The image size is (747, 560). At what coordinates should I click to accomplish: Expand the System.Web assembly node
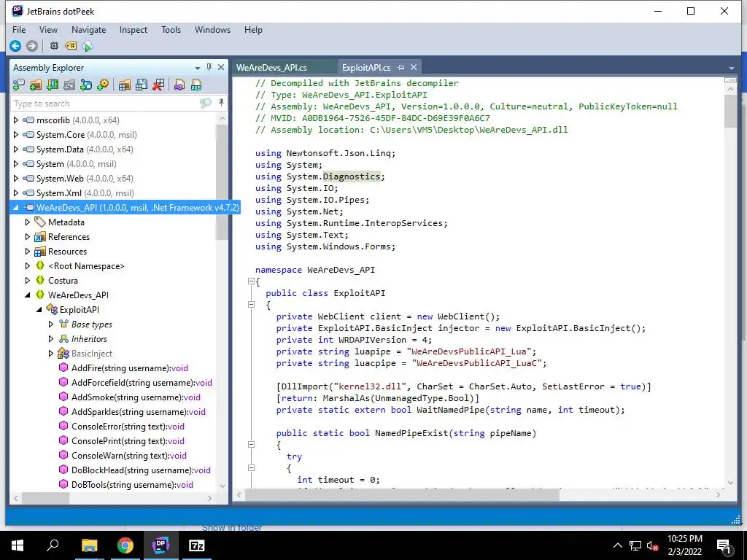pos(16,178)
